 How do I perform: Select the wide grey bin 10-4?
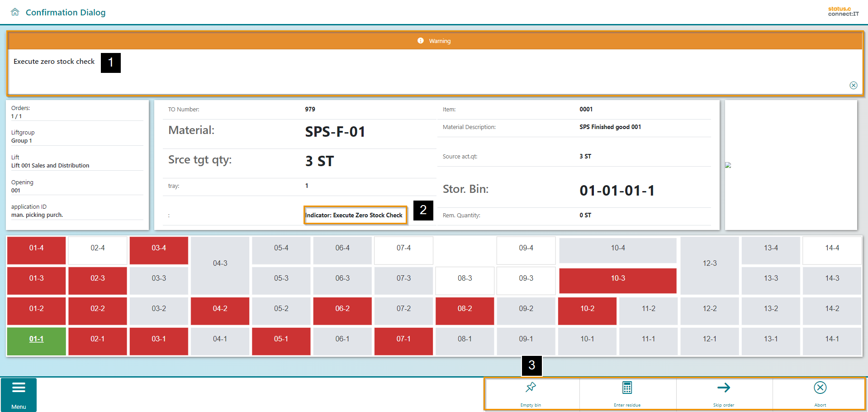[x=617, y=248]
